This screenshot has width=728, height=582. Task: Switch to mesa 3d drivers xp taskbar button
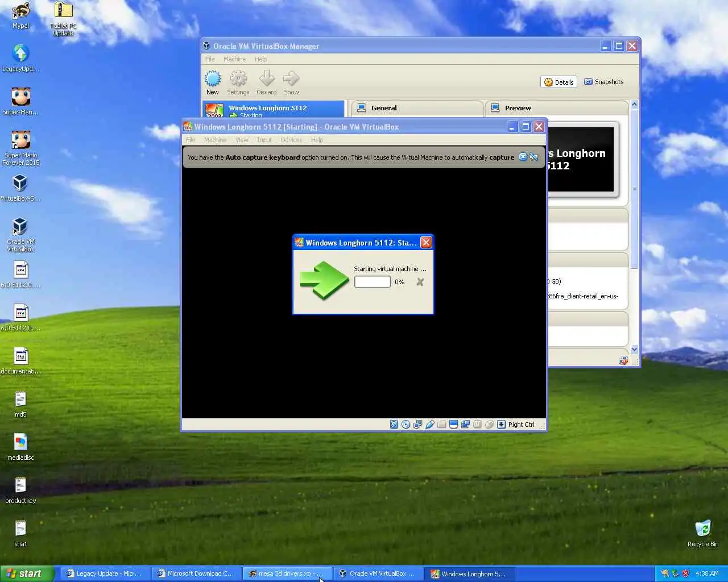coord(286,573)
